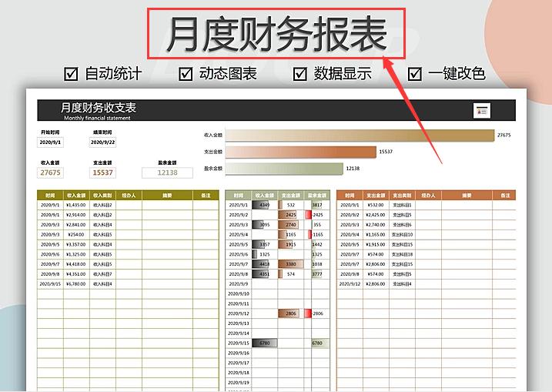Select the ¥4,351.00 income cell
Image resolution: width=552 pixels, height=392 pixels.
click(x=76, y=273)
